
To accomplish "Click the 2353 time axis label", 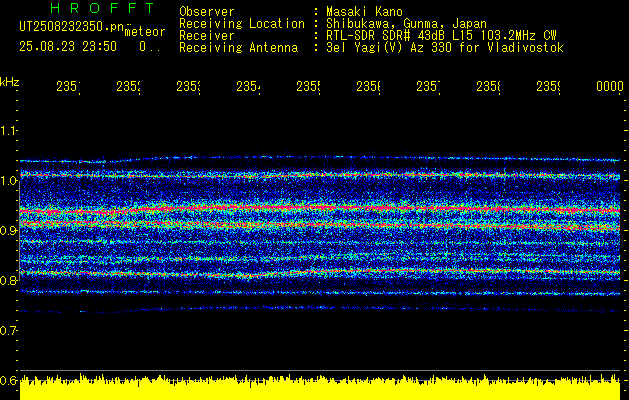I will click(189, 86).
